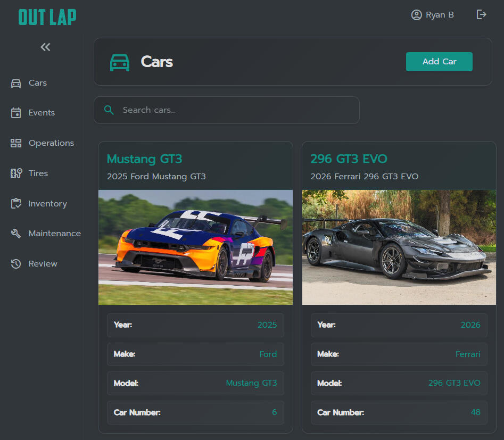Click the Inventory clipboard icon
504x440 pixels.
click(16, 204)
